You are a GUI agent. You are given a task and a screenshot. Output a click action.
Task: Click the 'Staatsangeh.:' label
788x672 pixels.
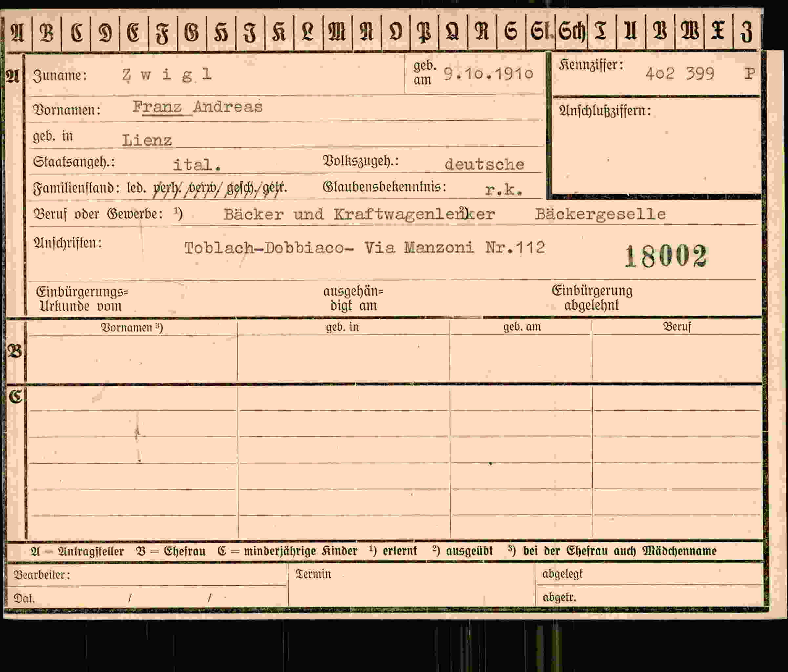[74, 162]
